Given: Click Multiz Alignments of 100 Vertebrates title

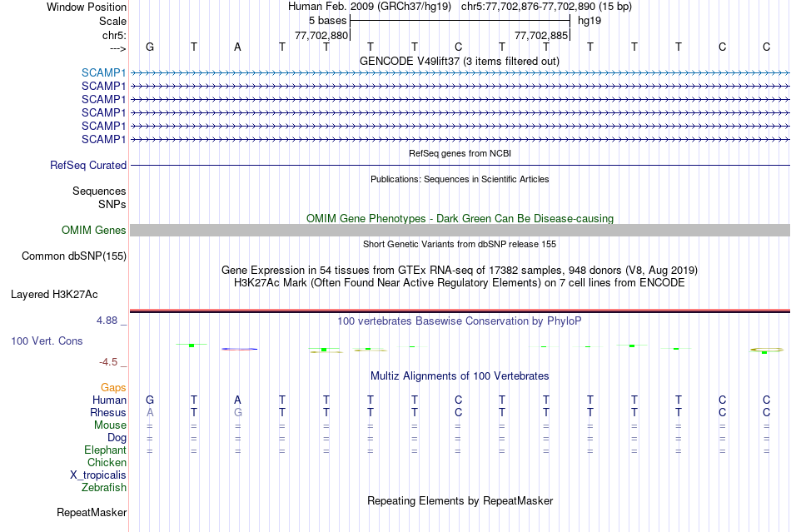Looking at the screenshot, I should click(460, 375).
